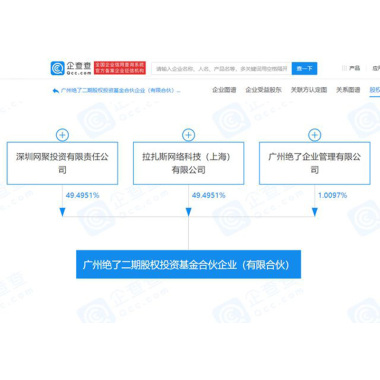
Task: Select the 广州绝了企业管理有限公司 node box
Action: pyautogui.click(x=314, y=163)
